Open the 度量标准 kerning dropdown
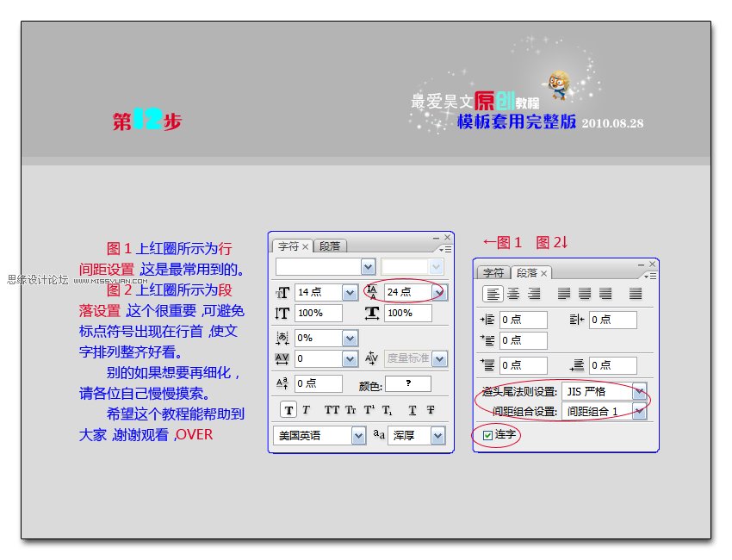The image size is (732, 560). point(439,358)
